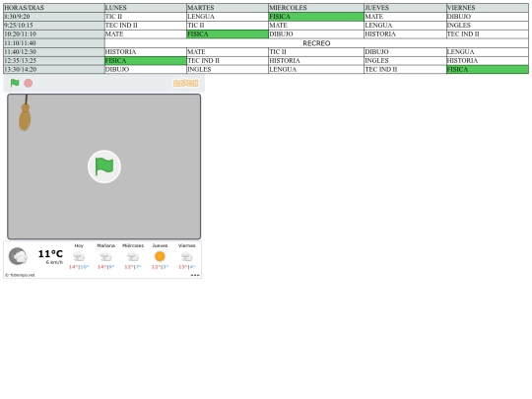Click the MARTES column header
The image size is (532, 399).
(228, 8)
